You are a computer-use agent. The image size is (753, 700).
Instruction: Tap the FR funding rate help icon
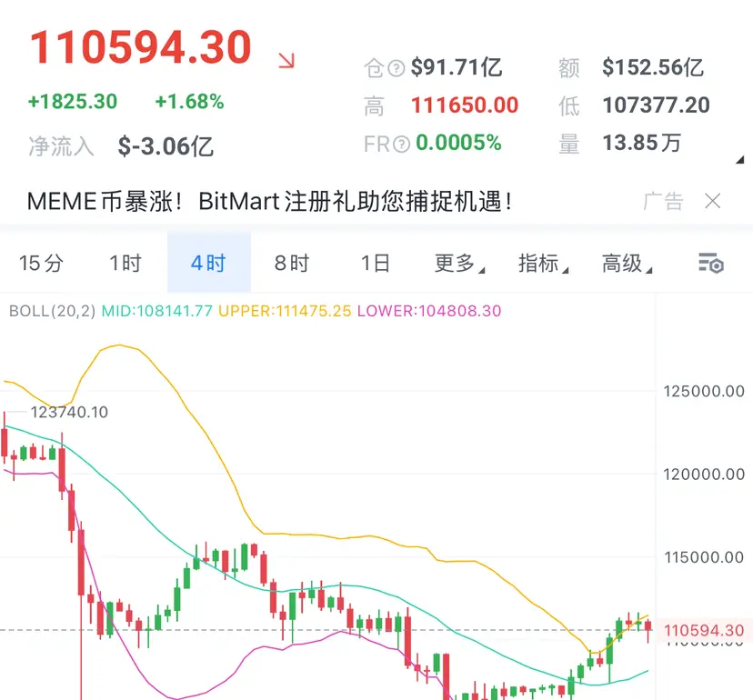(x=401, y=144)
